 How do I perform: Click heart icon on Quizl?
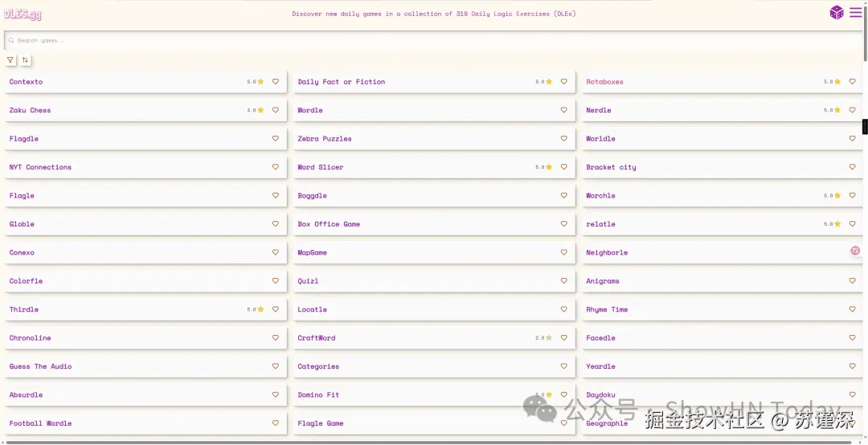[x=563, y=280]
